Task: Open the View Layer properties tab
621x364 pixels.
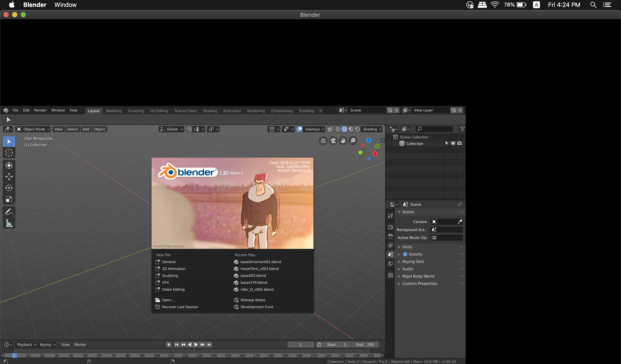Action: [390, 245]
